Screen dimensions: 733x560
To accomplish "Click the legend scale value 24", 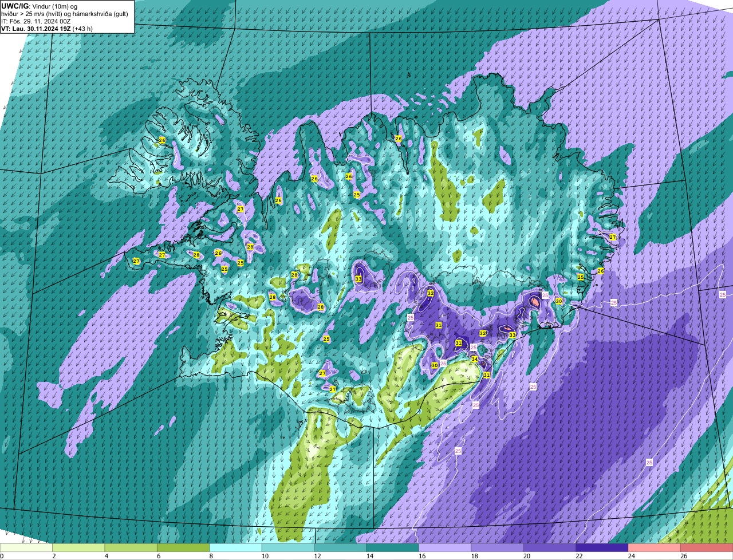I will click(x=630, y=556).
